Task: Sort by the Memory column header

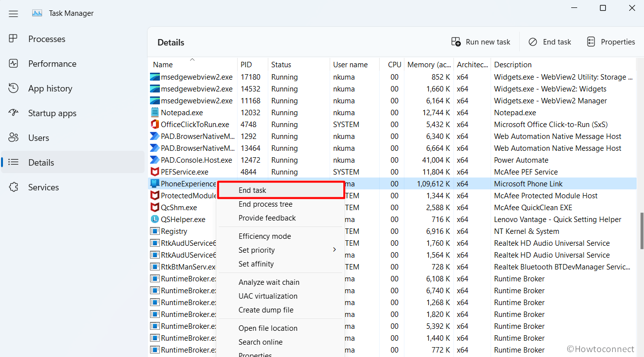Action: click(x=429, y=65)
